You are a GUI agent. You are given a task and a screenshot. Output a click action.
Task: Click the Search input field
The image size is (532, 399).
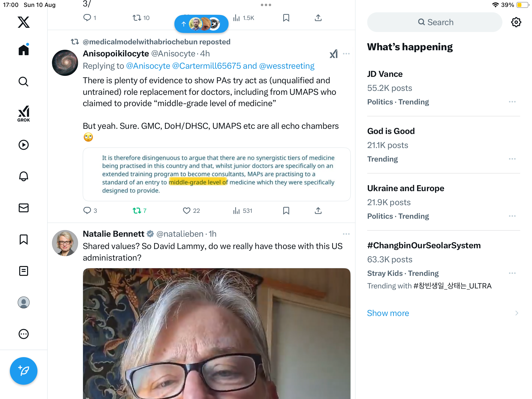tap(435, 22)
